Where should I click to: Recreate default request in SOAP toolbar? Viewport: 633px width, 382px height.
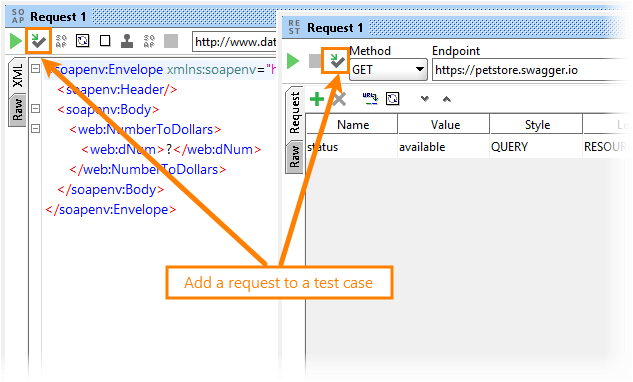tap(83, 41)
